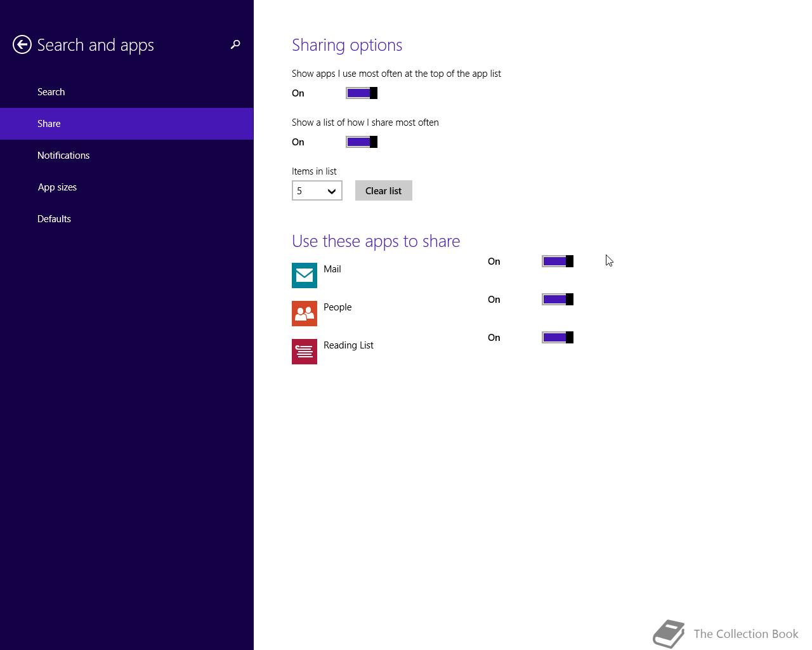Click the Mail app icon
812x650 pixels.
pyautogui.click(x=304, y=275)
